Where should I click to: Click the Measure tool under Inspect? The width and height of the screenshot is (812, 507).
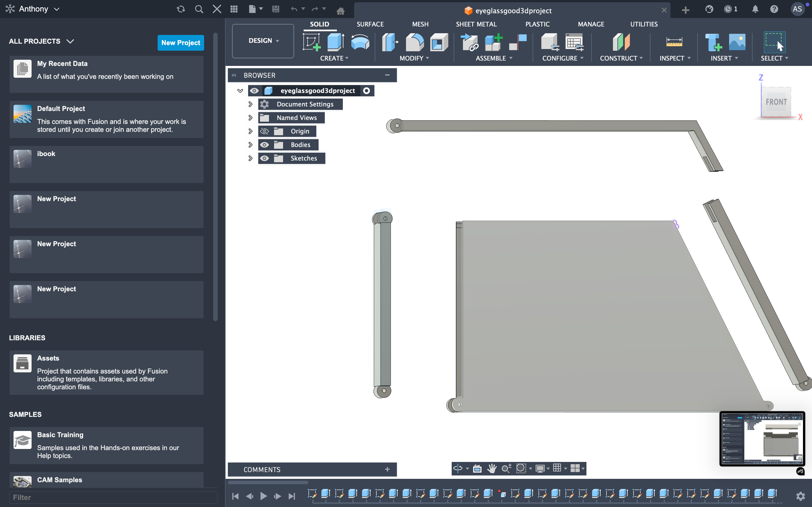tap(674, 42)
